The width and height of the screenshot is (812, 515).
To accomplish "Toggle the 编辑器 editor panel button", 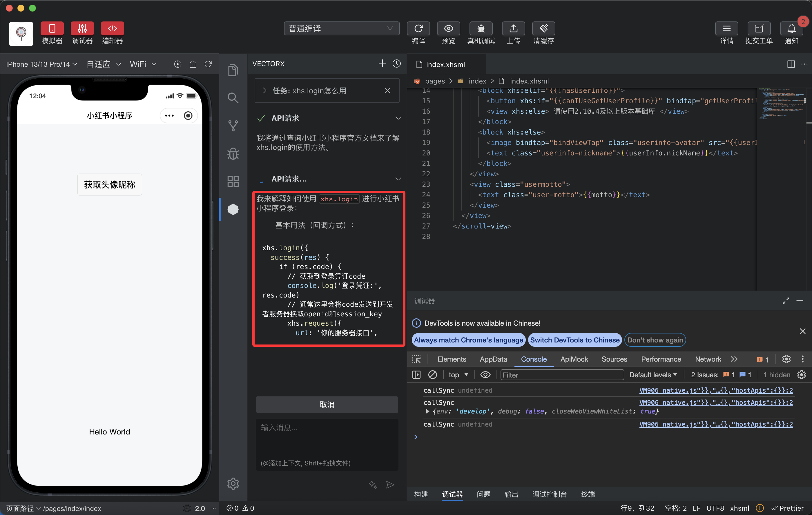I will coord(112,29).
